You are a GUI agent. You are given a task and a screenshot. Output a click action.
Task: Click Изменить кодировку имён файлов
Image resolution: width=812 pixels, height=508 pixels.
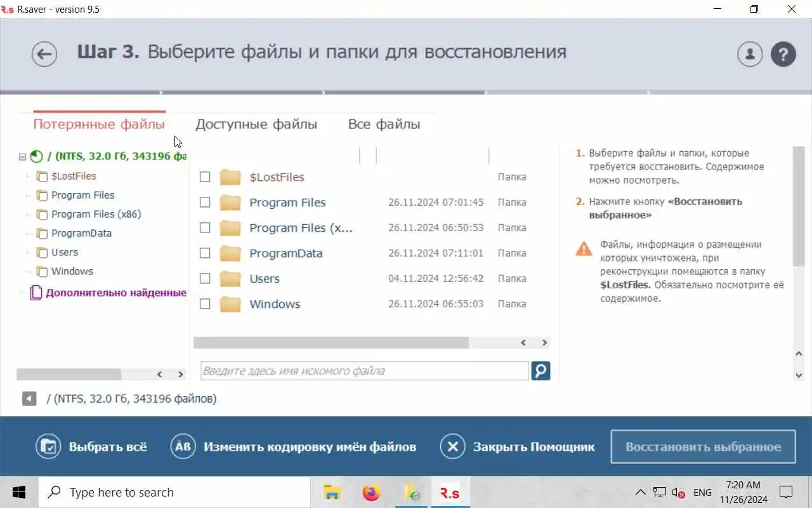pos(310,447)
